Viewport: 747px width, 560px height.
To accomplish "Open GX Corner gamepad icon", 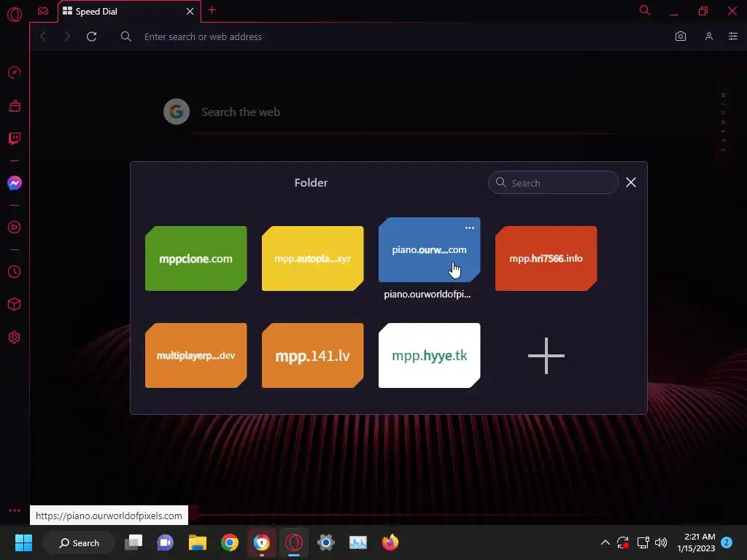I will coord(43,11).
